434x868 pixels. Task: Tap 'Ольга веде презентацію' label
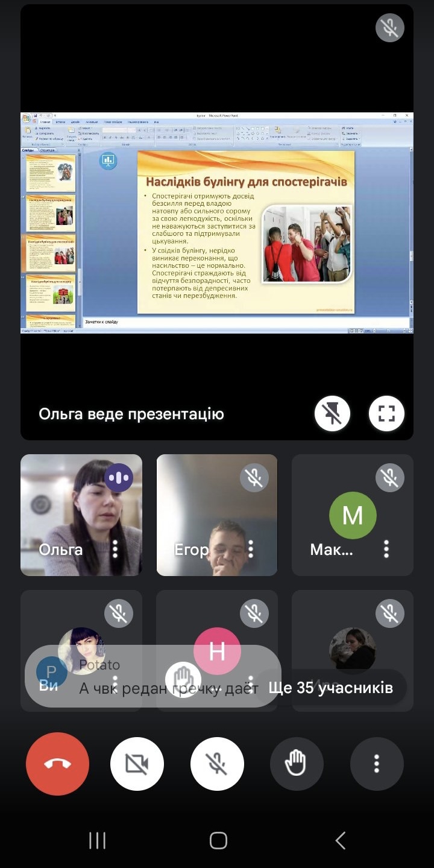click(x=131, y=414)
